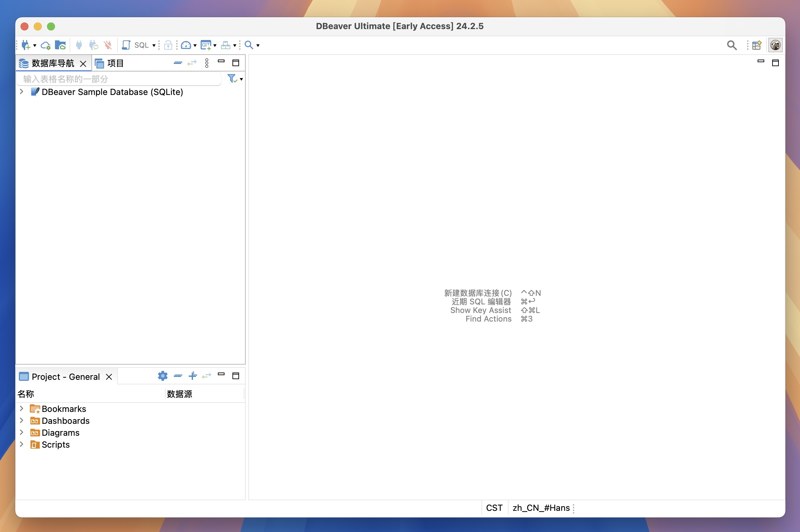
Task: Click the 数据源 column header
Action: click(x=205, y=394)
